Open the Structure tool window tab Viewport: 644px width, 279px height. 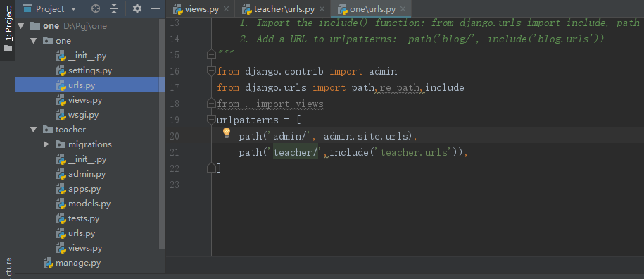(x=8, y=268)
